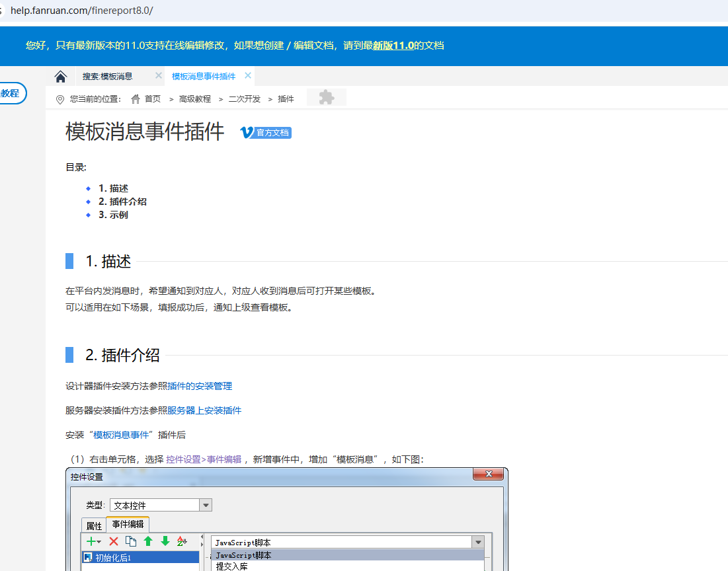Screen dimensions: 728x571
Task: Click the 官方文档 verified badge
Action: [x=266, y=133]
